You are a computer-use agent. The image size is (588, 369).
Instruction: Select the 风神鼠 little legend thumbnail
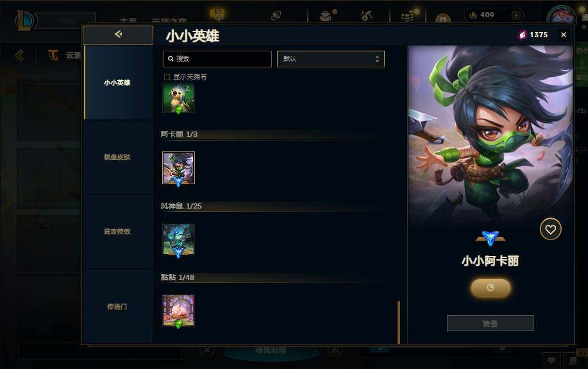coord(178,239)
